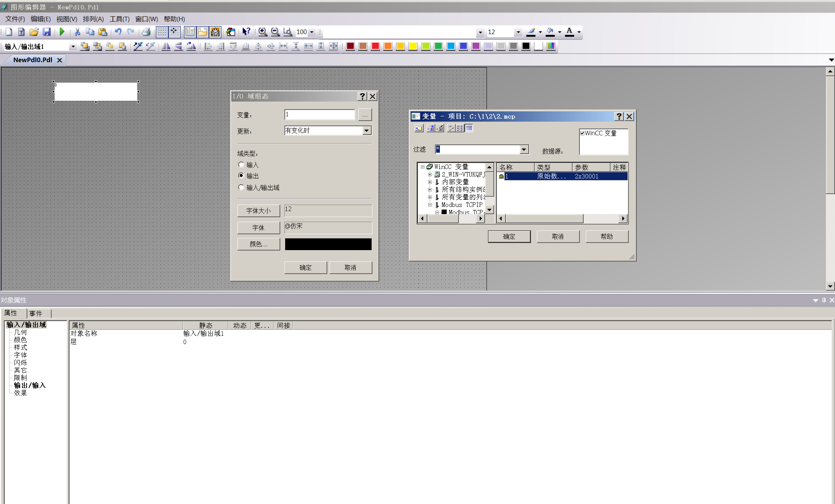This screenshot has height=504, width=835.
Task: Toggle the grid display icon
Action: 162,32
